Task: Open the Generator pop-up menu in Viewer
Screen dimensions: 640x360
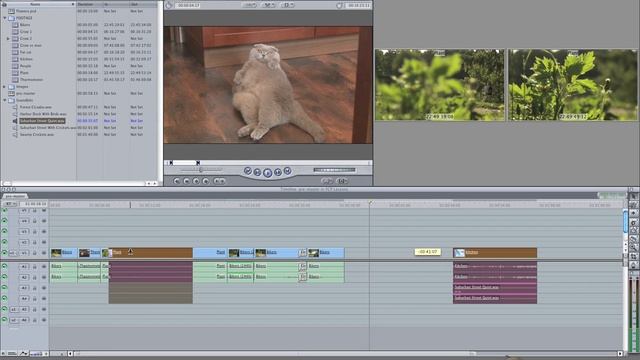Action: click(x=342, y=181)
